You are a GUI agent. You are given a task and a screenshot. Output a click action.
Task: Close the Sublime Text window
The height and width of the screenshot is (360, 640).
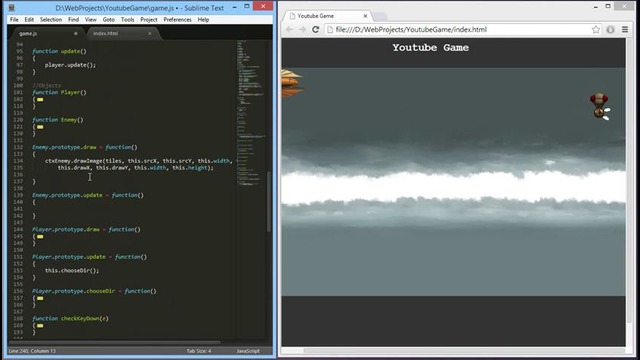point(263,7)
